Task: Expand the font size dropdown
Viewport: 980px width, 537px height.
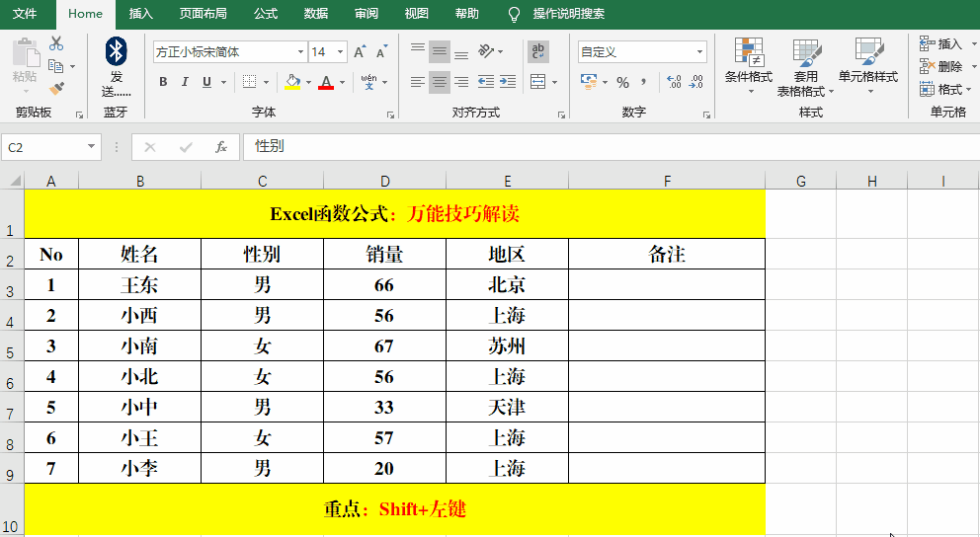Action: 341,52
